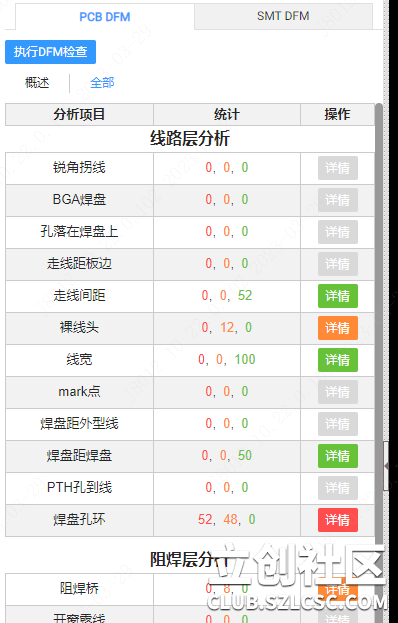Screen dimensions: 398x623
Task: Select the 全部 filter link
Action: (x=102, y=83)
